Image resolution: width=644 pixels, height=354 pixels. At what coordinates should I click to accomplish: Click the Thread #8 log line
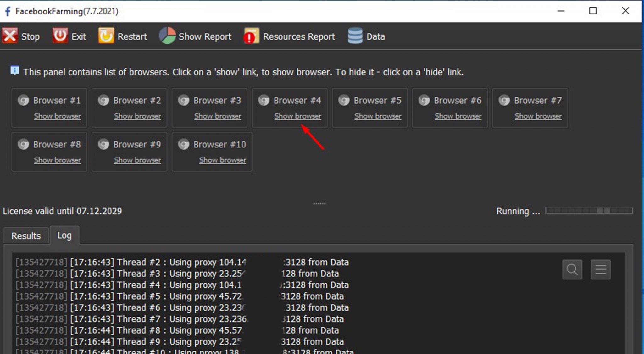click(177, 330)
